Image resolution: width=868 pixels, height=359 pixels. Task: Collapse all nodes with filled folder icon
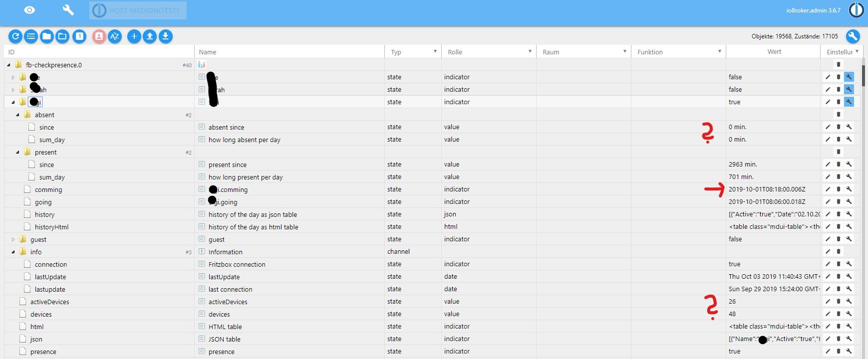(46, 36)
